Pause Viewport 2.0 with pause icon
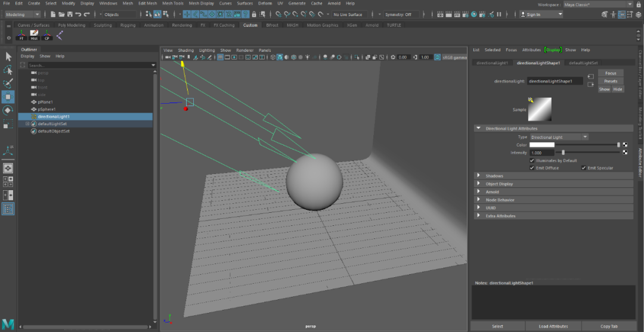644x332 pixels. click(499, 14)
